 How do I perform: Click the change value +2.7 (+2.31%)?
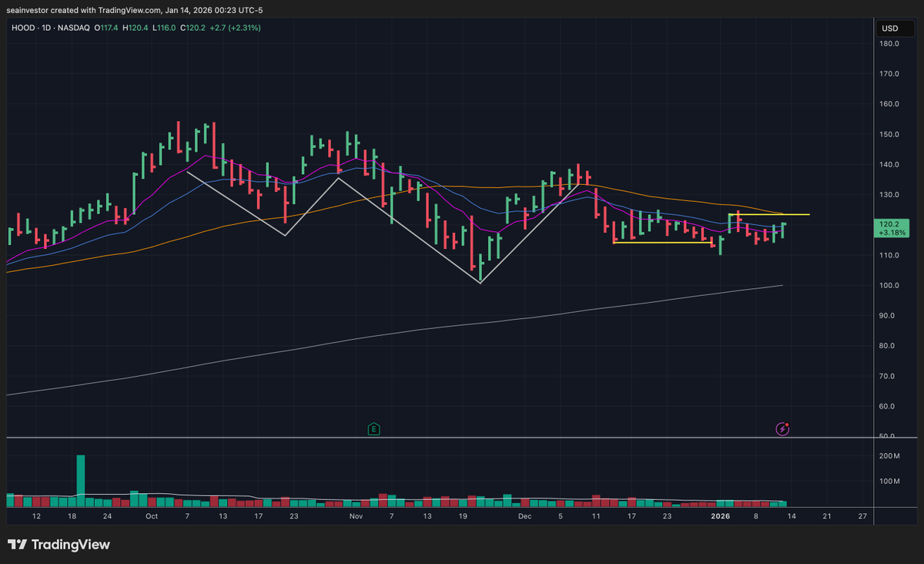236,28
